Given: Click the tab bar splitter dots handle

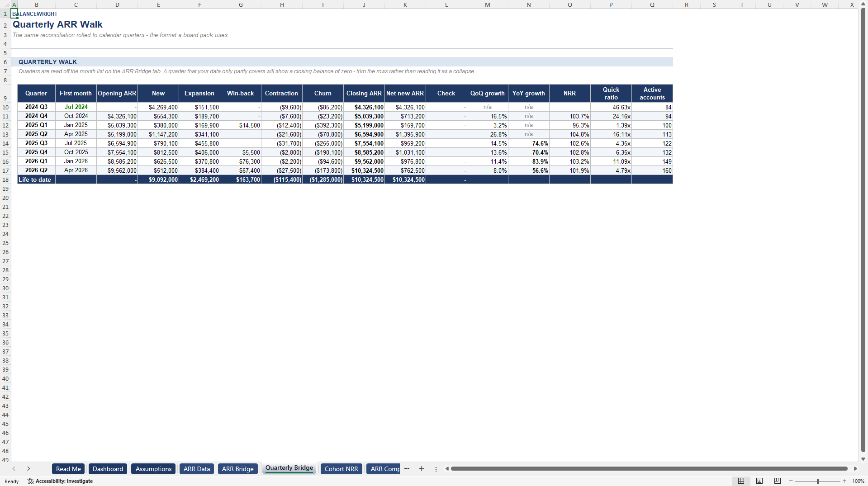Looking at the screenshot, I should click(x=436, y=469).
